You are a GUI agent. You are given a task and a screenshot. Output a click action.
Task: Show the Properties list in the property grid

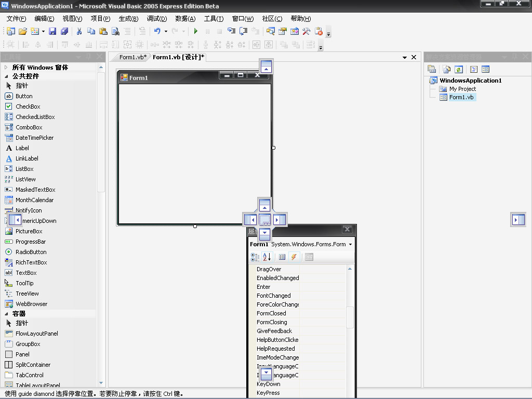click(x=282, y=257)
